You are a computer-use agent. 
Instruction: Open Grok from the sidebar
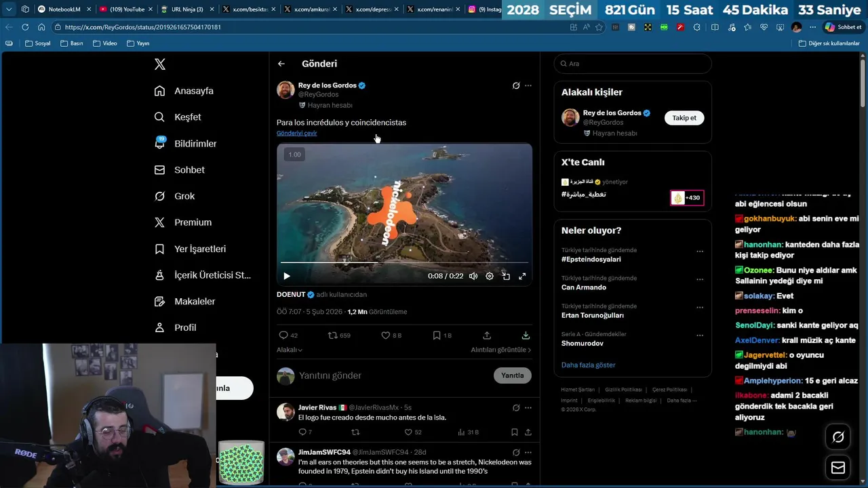coord(174,196)
